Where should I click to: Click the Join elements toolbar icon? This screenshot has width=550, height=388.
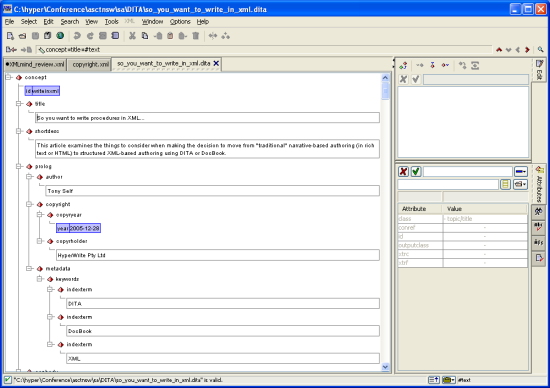tap(226, 36)
